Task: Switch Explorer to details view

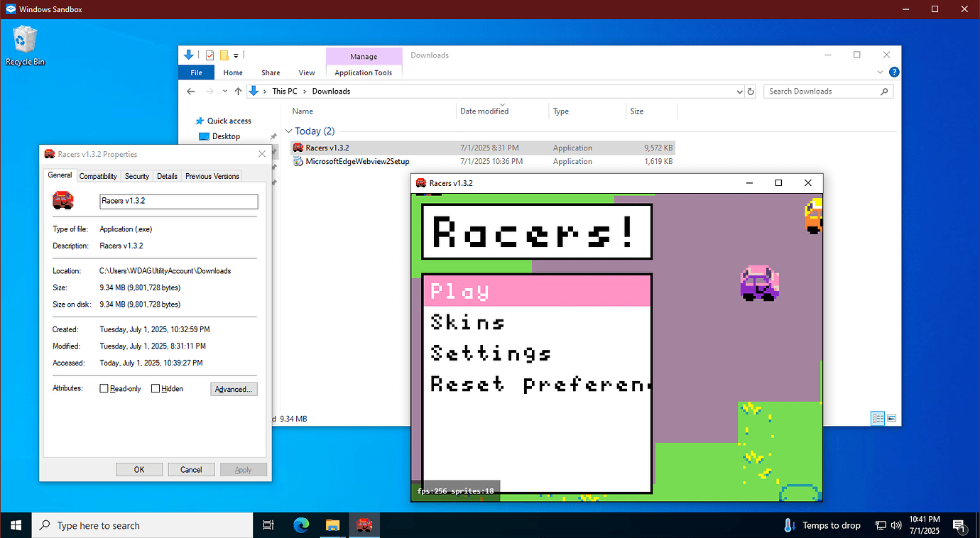Action: [878, 418]
